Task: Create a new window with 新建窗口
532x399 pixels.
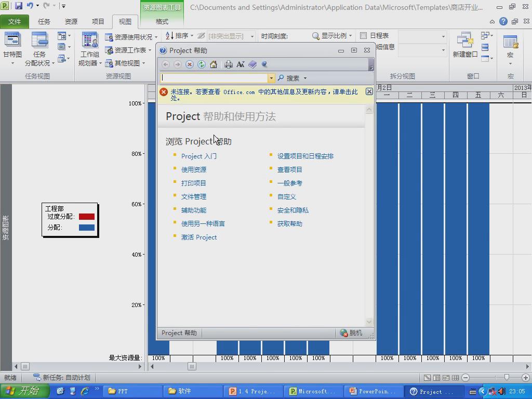Action: 465,45
